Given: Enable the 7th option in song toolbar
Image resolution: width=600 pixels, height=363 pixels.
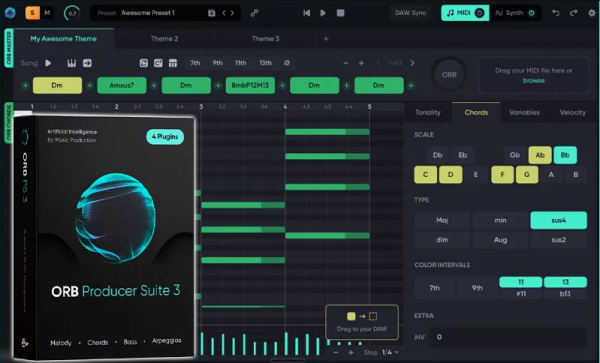Looking at the screenshot, I should [195, 63].
